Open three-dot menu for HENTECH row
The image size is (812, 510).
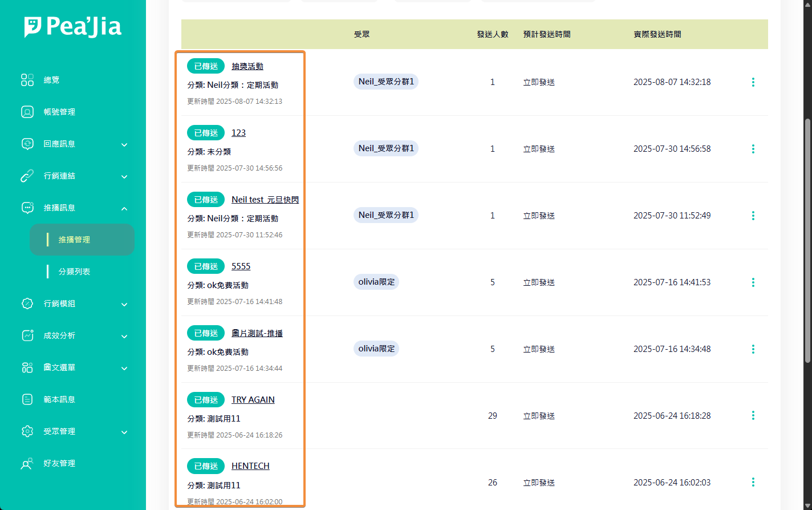point(753,483)
